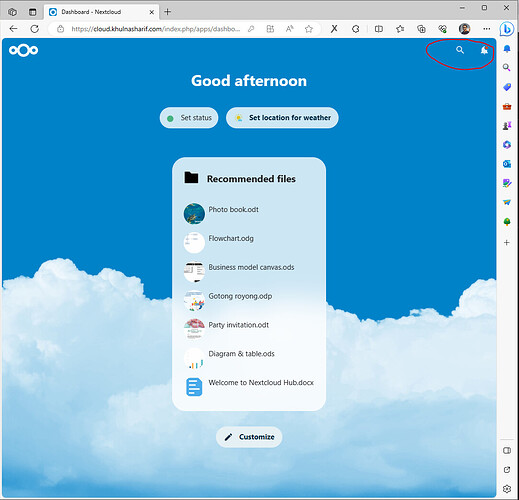
Task: Click the Customize dashboard button
Action: tap(249, 437)
